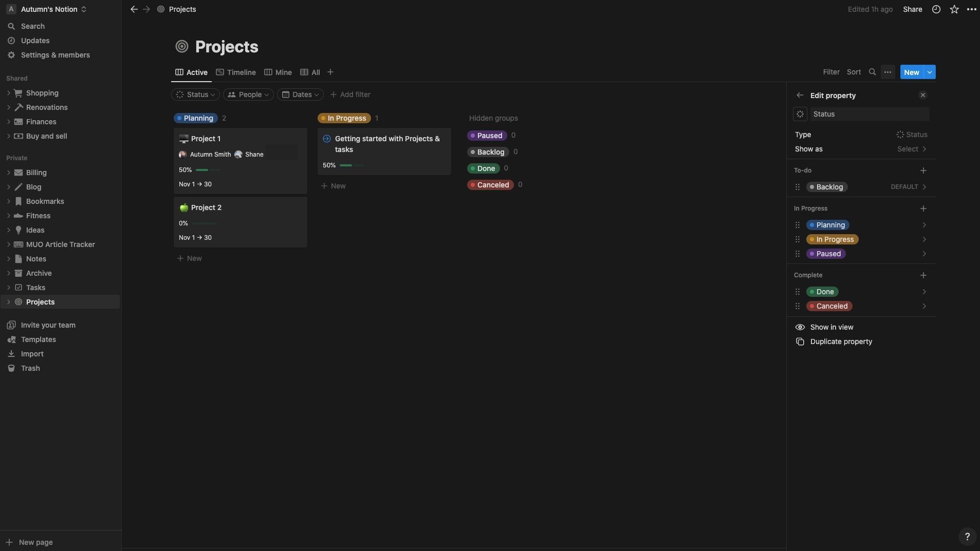Grab the drag handle for Backlog option

798,187
